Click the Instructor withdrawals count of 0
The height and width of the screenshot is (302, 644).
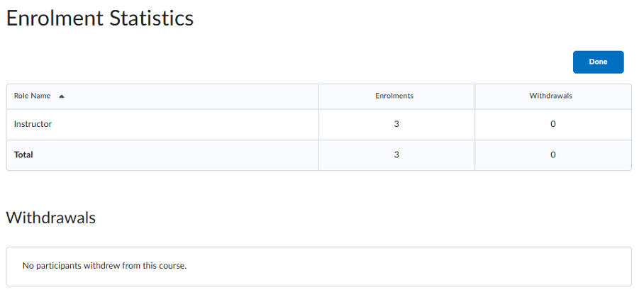(553, 124)
